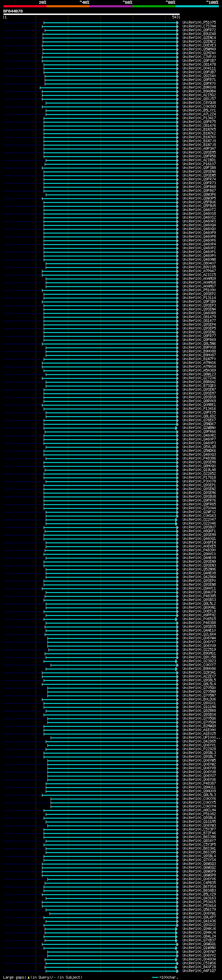Select label UniRef100_P17818
Viewport: 222px width, 980px height.
pyautogui.click(x=199, y=477)
